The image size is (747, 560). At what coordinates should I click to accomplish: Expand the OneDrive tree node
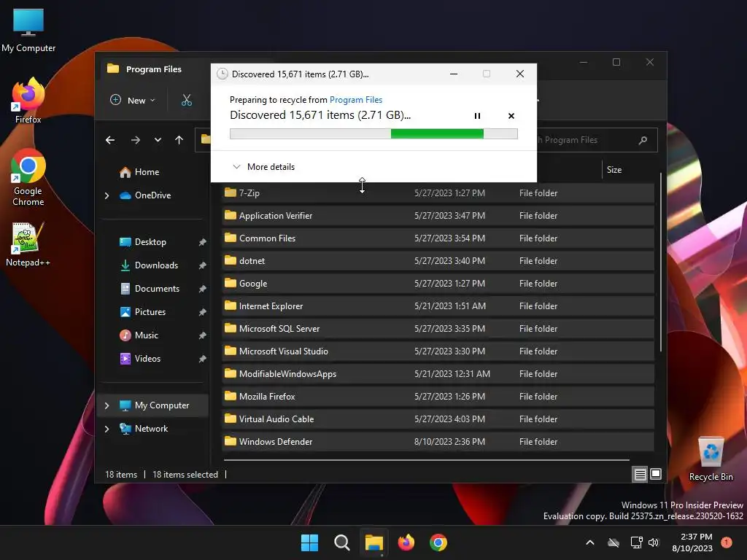click(107, 195)
